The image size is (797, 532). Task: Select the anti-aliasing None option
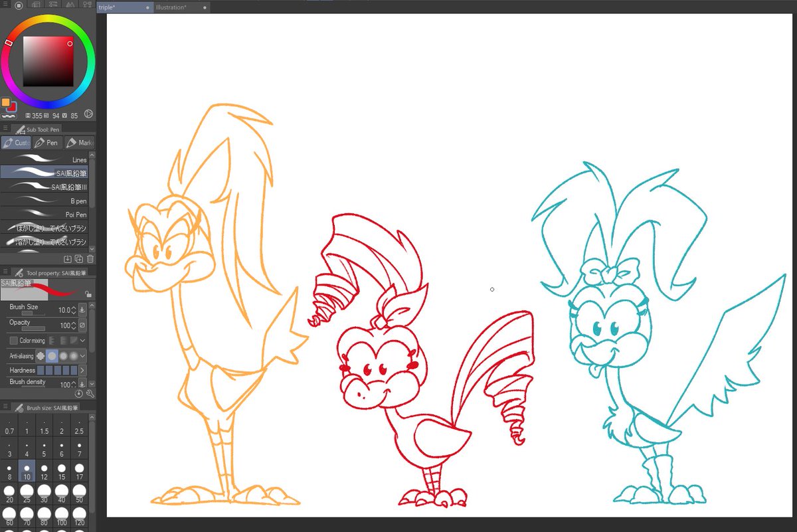click(x=41, y=356)
